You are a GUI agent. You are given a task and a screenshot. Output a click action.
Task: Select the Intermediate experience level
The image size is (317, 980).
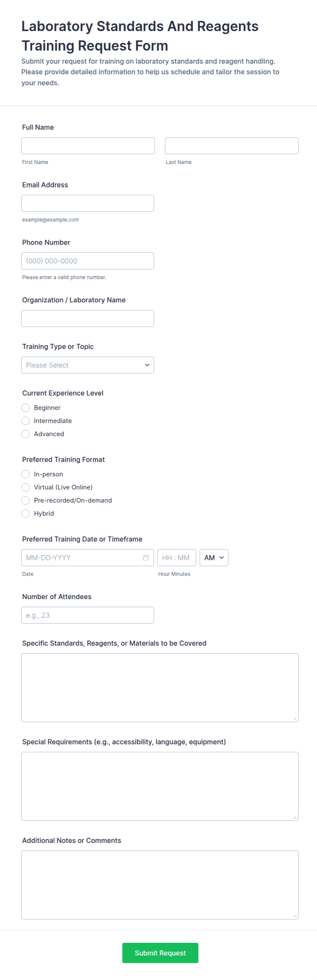26,421
